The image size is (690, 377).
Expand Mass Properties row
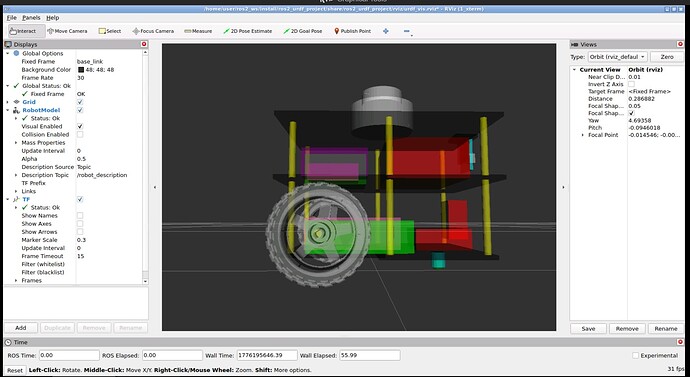tap(16, 143)
